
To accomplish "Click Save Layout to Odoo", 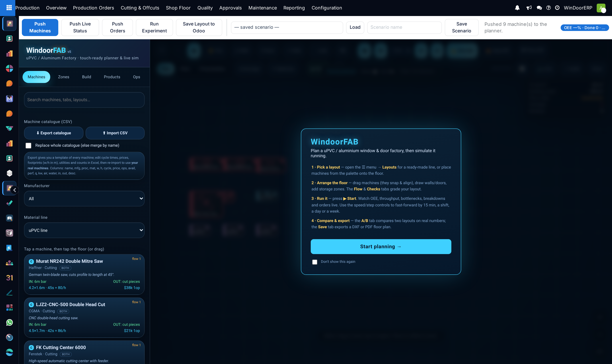I will (199, 27).
